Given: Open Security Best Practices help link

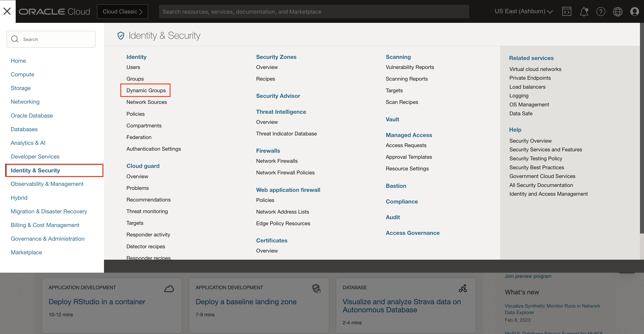Looking at the screenshot, I should (537, 167).
